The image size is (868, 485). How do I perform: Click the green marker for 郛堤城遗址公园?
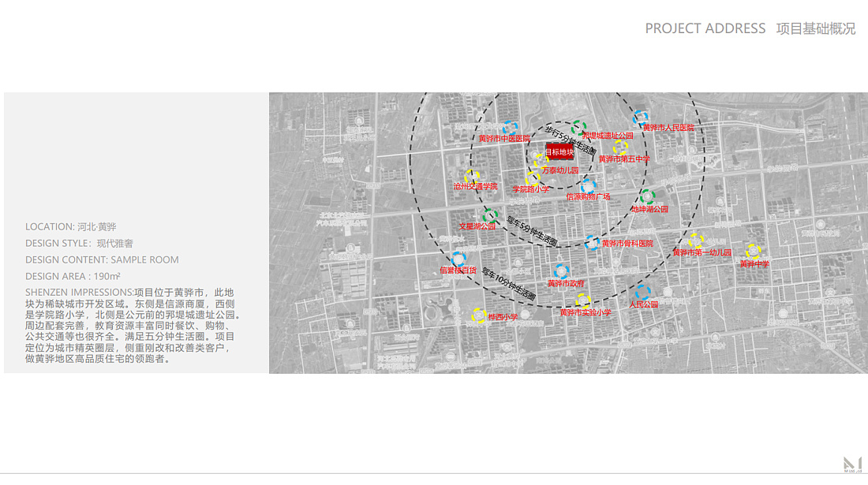coord(579,126)
